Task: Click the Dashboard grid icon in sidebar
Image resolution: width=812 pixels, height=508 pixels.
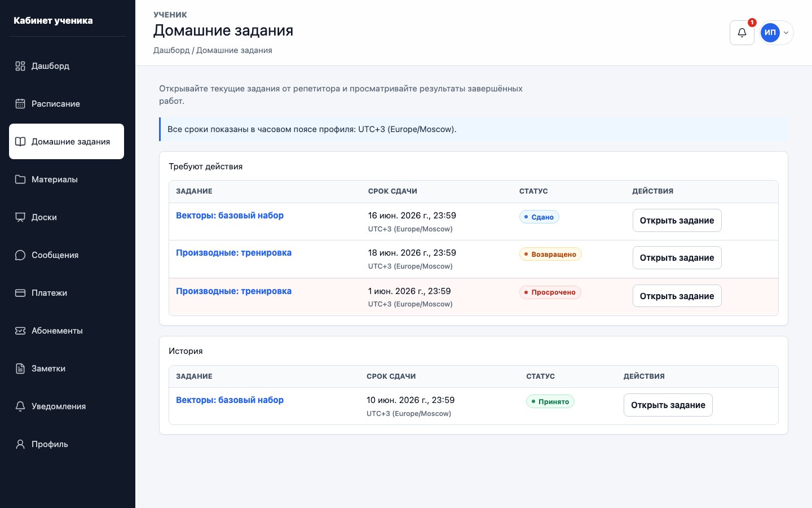Action: (x=20, y=66)
